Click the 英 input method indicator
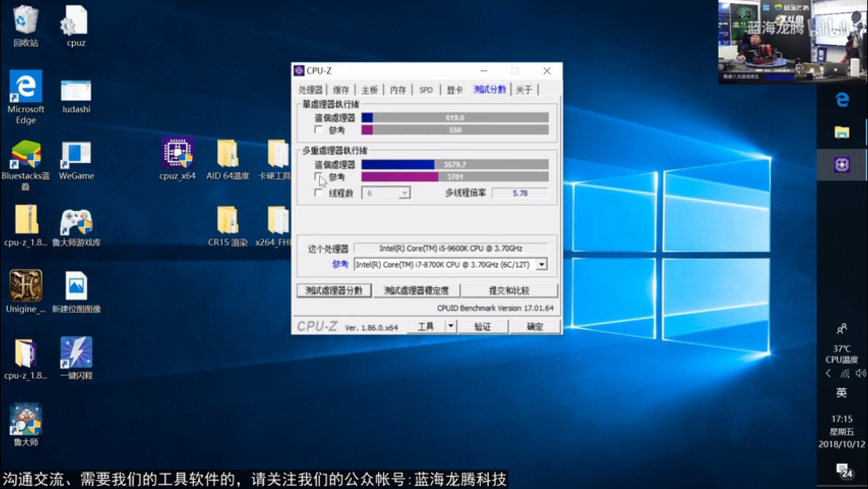Viewport: 868px width, 489px height. click(x=842, y=393)
